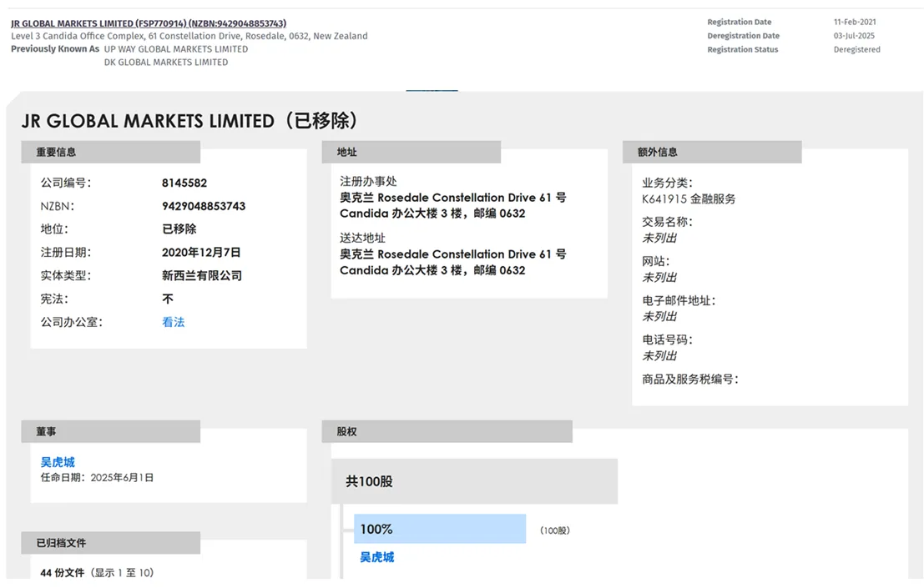
Task: Select the 额外信息 section header
Action: point(712,152)
